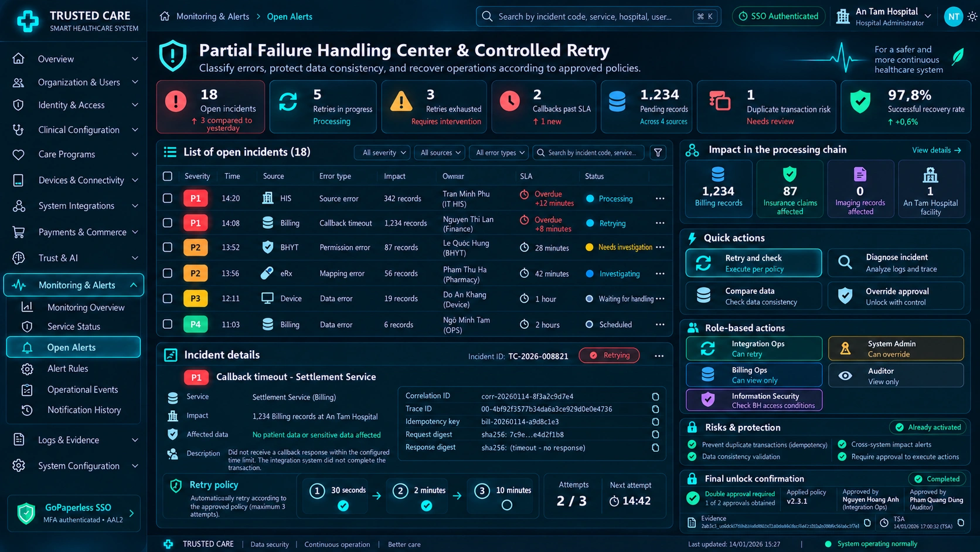Viewport: 980px width, 552px height.
Task: Collapse the Monitoring & Alerts section
Action: (x=74, y=285)
